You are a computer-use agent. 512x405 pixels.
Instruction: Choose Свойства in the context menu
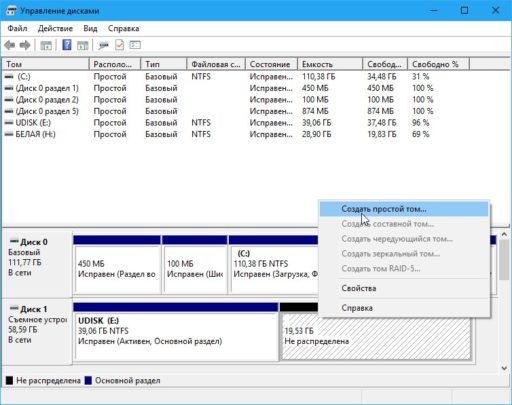click(x=404, y=288)
